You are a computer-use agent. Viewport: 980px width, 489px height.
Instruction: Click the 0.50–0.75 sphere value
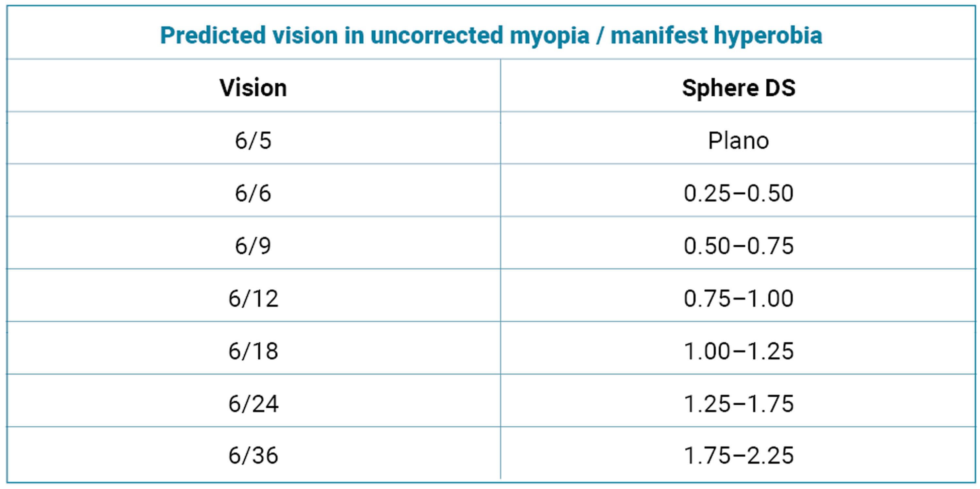(x=738, y=246)
